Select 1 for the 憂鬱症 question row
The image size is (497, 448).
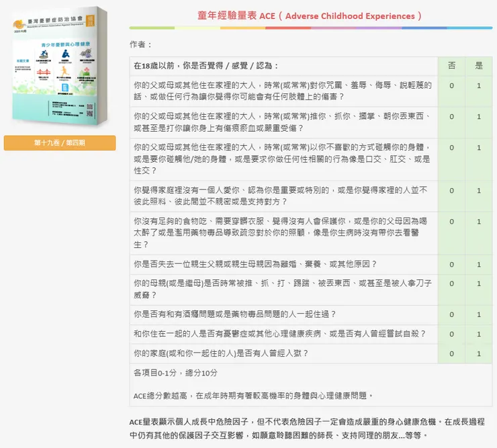pyautogui.click(x=479, y=334)
